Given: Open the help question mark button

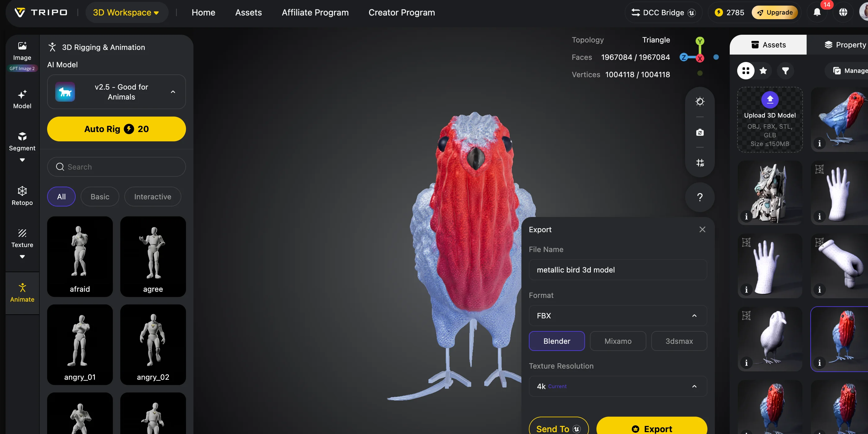Looking at the screenshot, I should tap(700, 197).
